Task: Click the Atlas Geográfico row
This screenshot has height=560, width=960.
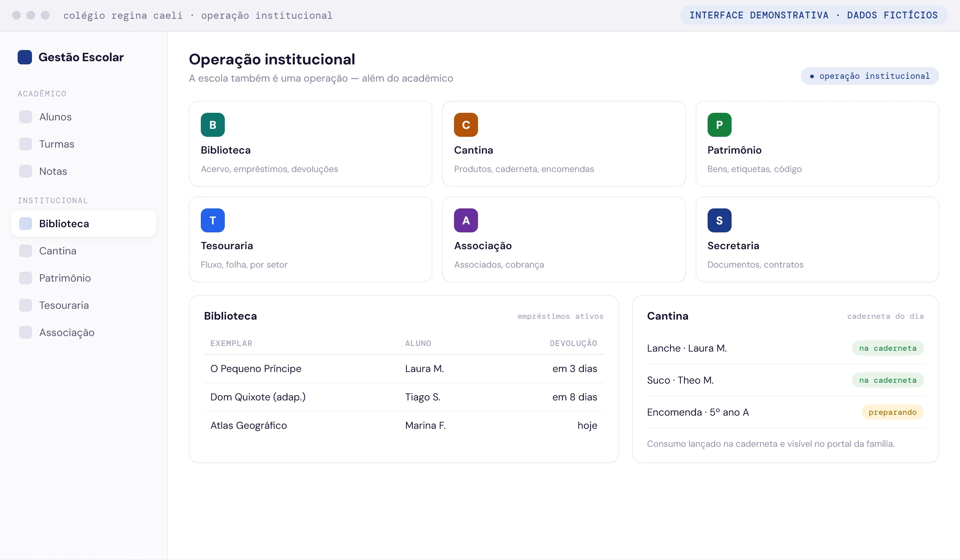Action: point(404,425)
